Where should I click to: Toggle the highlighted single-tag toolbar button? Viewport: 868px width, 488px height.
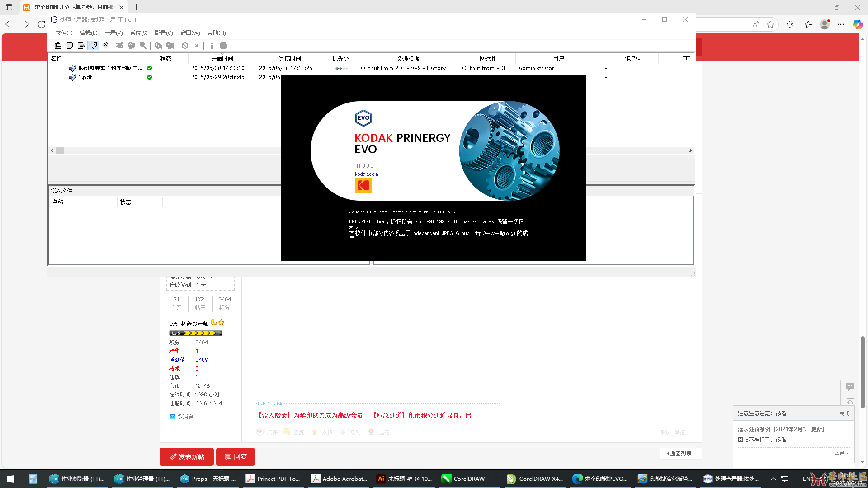pyautogui.click(x=94, y=46)
